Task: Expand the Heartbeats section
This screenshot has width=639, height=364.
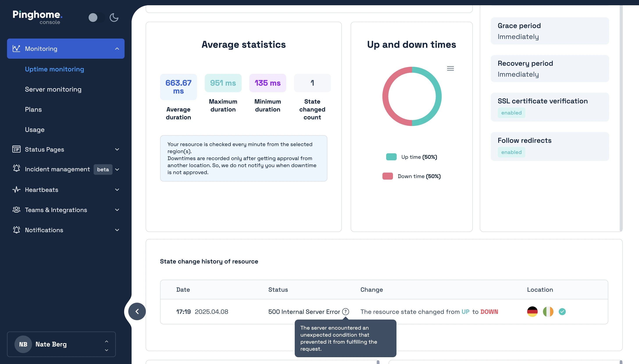Action: 117,189
